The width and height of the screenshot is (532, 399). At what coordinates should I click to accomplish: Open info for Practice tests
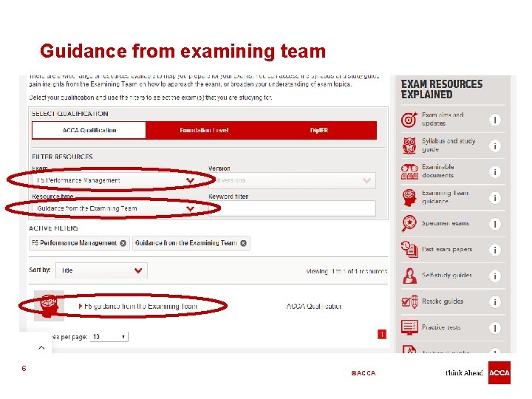click(494, 328)
